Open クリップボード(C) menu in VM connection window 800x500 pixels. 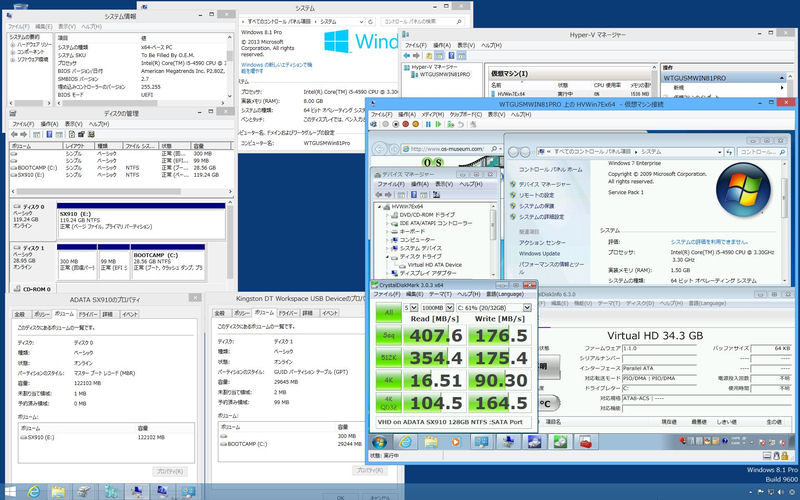pyautogui.click(x=465, y=114)
